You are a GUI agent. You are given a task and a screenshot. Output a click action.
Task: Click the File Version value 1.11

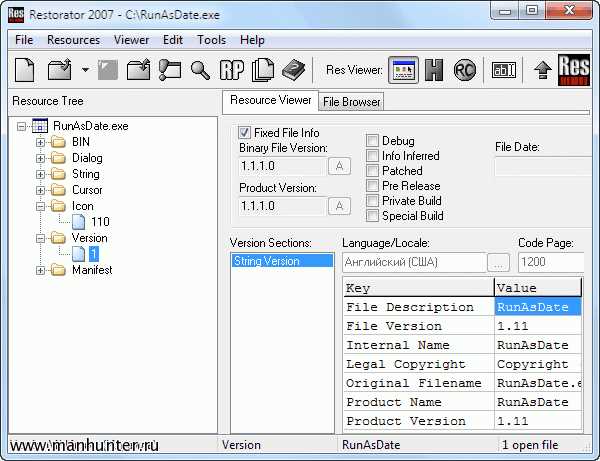tap(538, 326)
